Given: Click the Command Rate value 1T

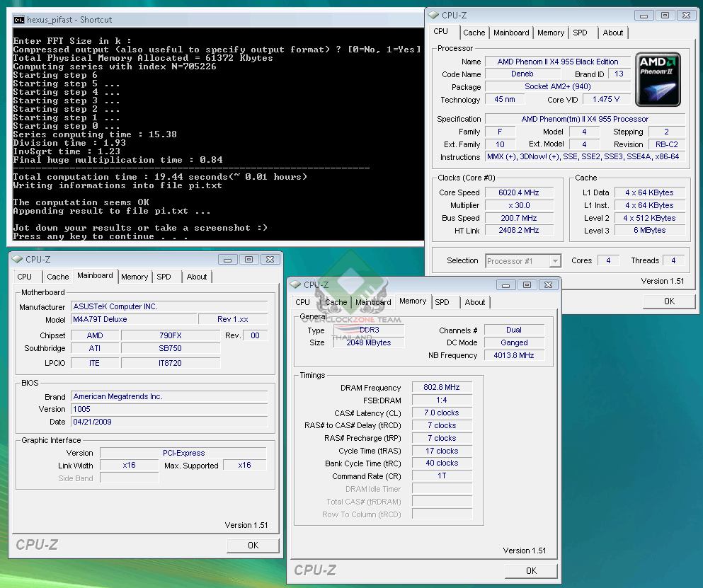Looking at the screenshot, I should (442, 475).
